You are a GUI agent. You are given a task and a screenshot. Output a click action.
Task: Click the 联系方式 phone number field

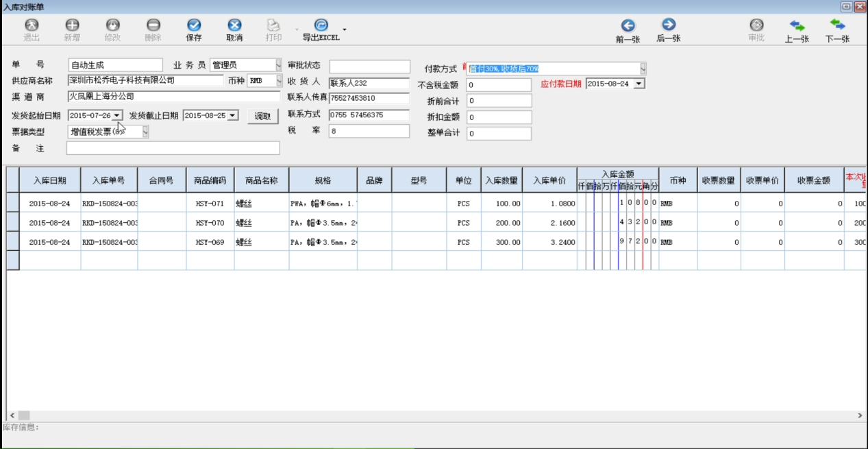pos(369,115)
